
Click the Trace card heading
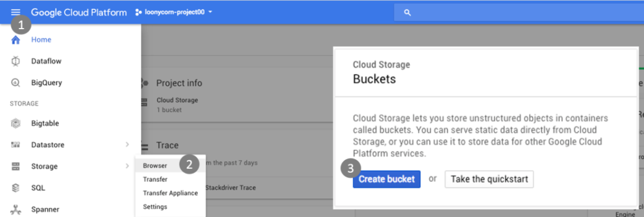coord(167,145)
